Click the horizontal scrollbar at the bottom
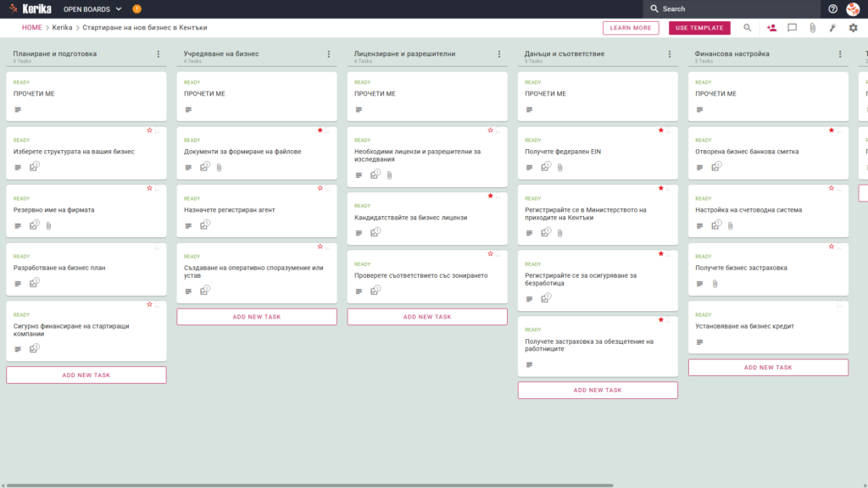Screen dimensions: 868x488 309,485
